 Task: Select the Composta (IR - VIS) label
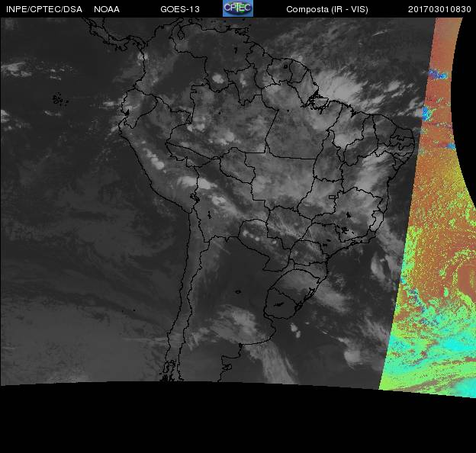pyautogui.click(x=327, y=9)
